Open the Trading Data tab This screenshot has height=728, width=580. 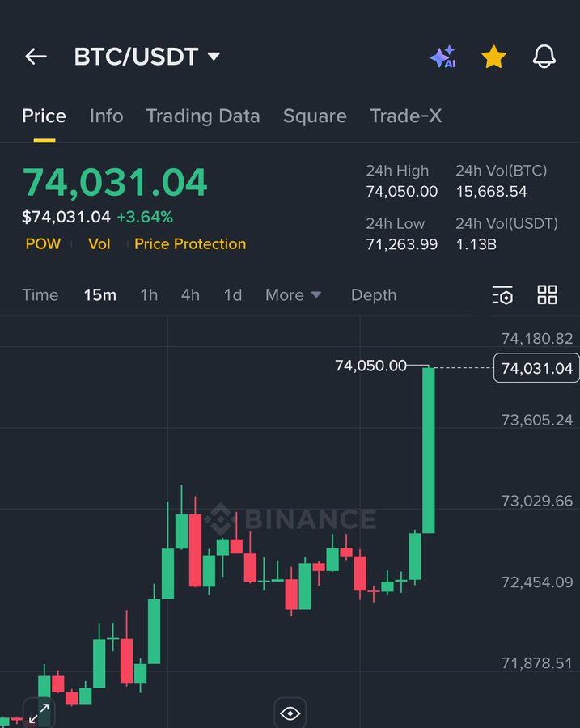(x=203, y=116)
